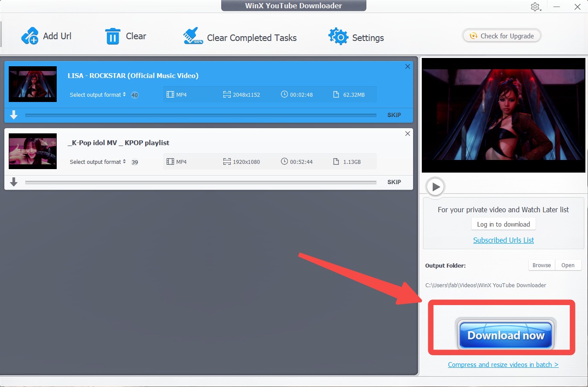Click the 40 format count badge
Screen dimensions: 588x387
point(135,95)
